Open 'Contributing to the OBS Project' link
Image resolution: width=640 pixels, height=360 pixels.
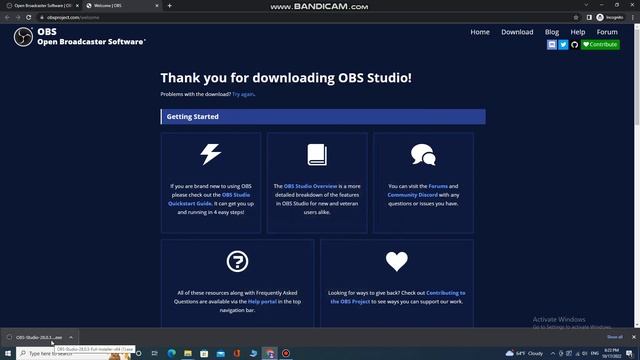(398, 297)
